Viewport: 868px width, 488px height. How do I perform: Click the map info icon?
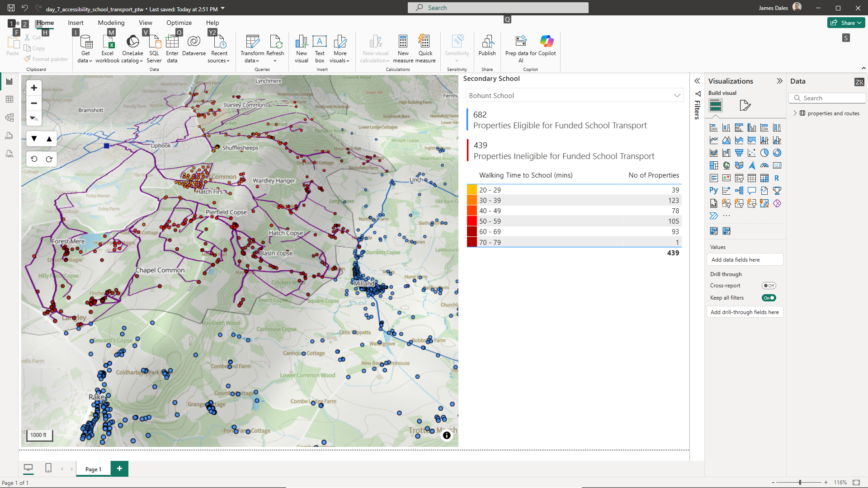(x=447, y=435)
